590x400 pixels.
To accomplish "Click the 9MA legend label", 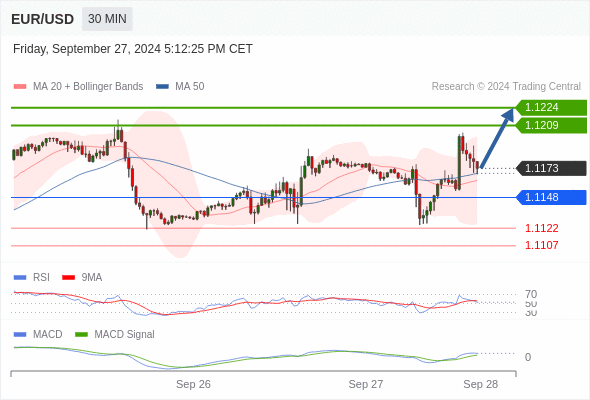I will pos(91,278).
